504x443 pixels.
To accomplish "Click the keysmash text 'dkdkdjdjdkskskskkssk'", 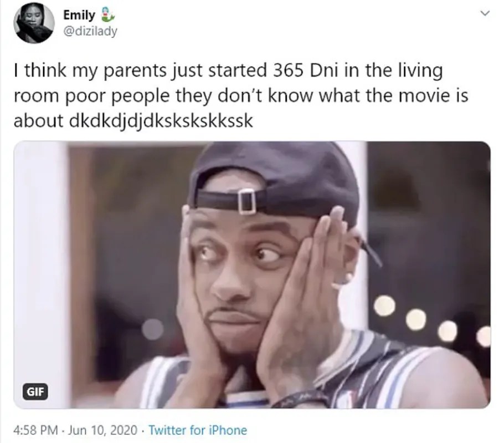I will 161,121.
